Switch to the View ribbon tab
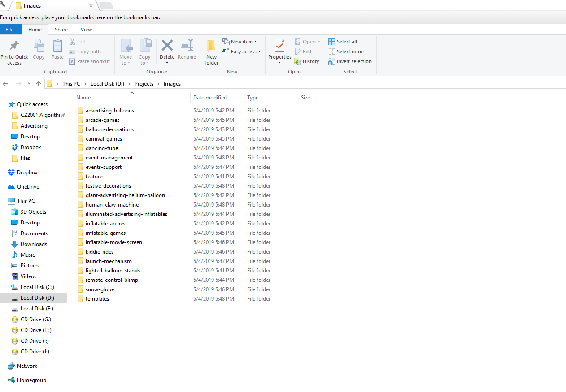Viewport: 566px width, 392px height. click(86, 30)
